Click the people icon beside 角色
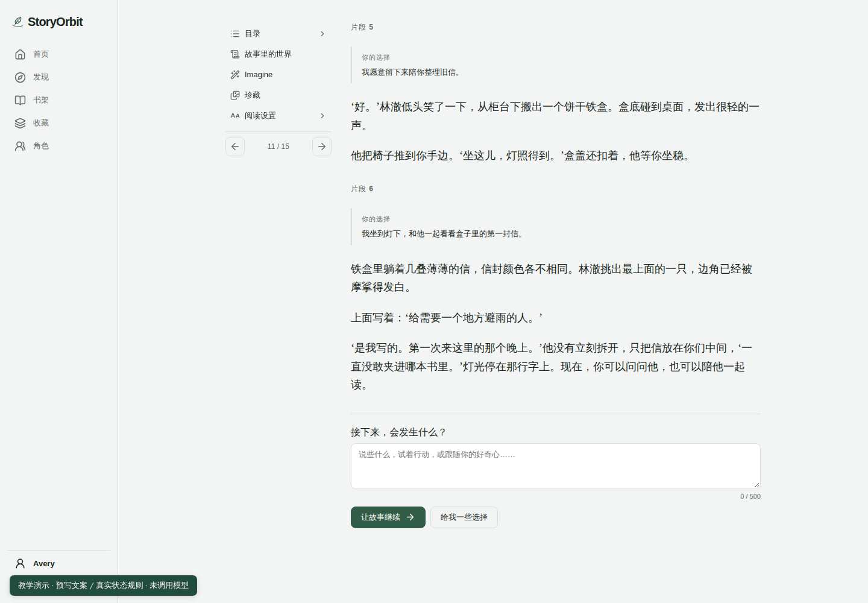 coord(20,146)
